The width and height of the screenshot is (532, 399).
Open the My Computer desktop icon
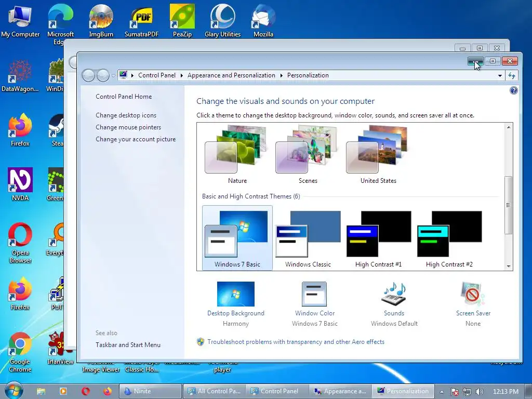[x=20, y=20]
